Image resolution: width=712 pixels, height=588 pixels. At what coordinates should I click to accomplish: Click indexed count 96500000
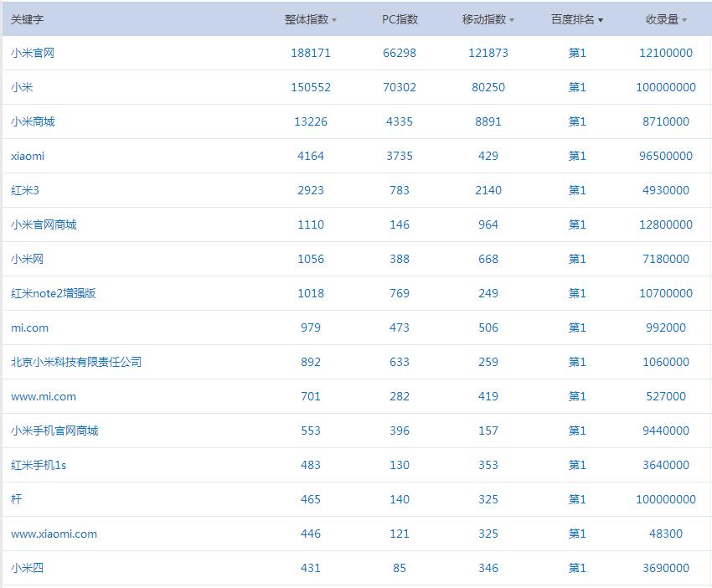point(666,156)
